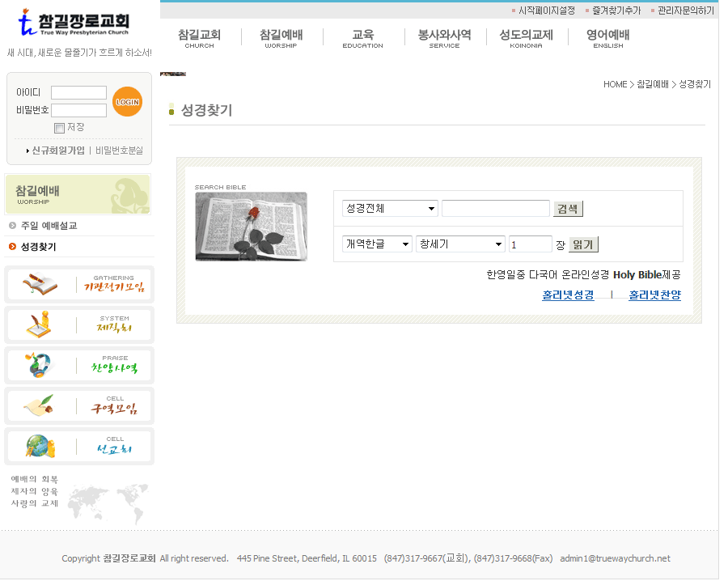Click the open Bible with rose image
The height and width of the screenshot is (581, 728).
[252, 227]
